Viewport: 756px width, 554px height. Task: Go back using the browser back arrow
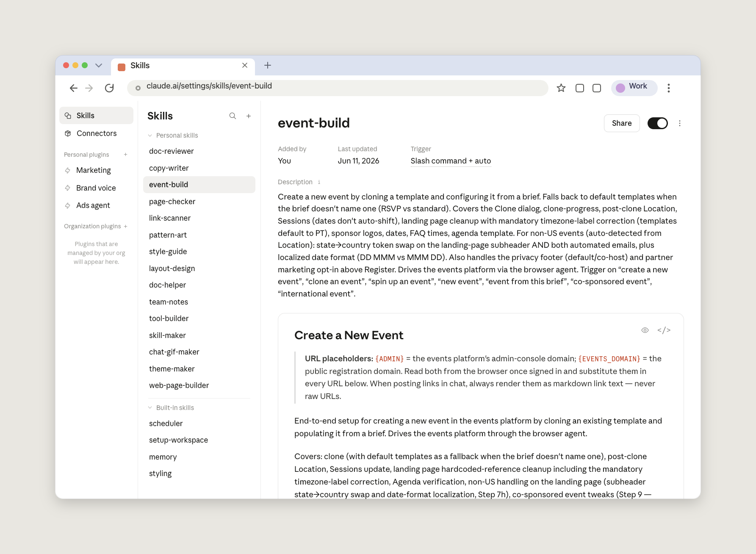click(x=74, y=88)
